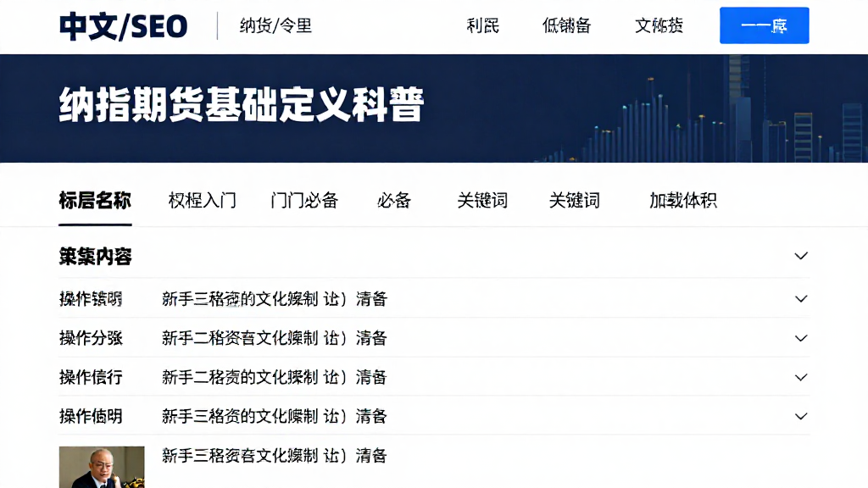Open the 低铺备 navigation item
Screen dimensions: 868x488
566,25
